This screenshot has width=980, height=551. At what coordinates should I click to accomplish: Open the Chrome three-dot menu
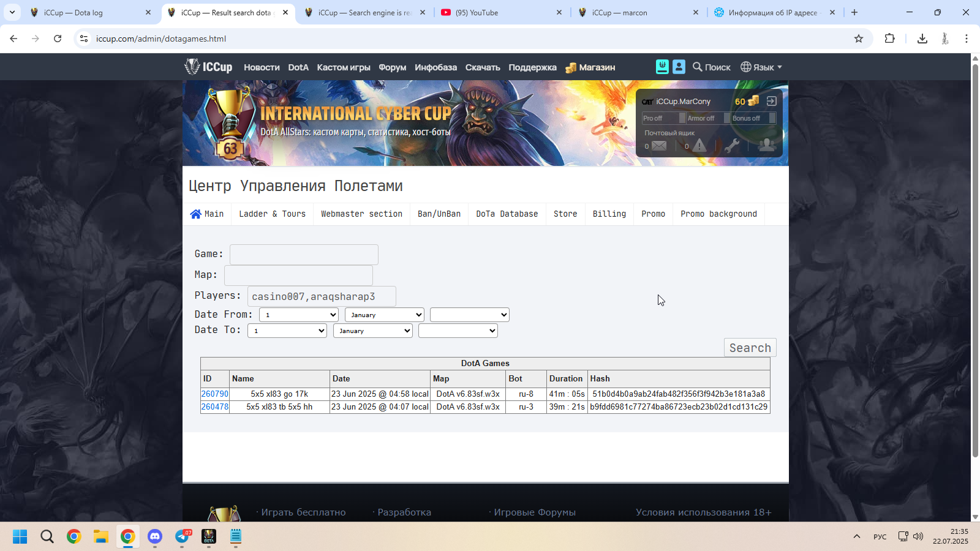click(967, 39)
